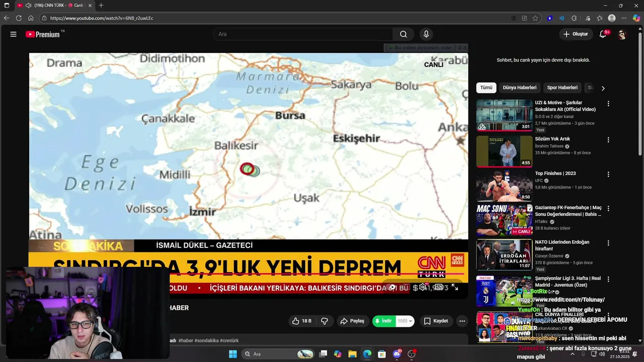Open the YouTube hamburger guide menu
Screen dimensions: 644x362
coord(14,34)
